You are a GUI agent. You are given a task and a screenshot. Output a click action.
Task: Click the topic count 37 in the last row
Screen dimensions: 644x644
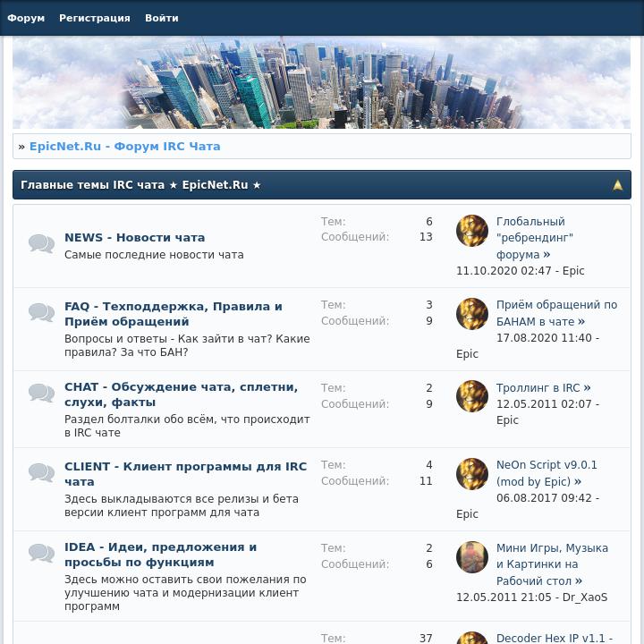tap(426, 639)
